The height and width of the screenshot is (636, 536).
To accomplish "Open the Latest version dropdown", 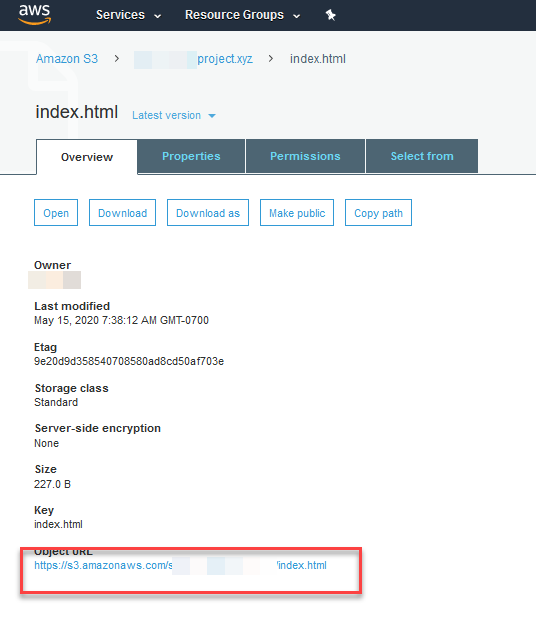I will pos(174,115).
